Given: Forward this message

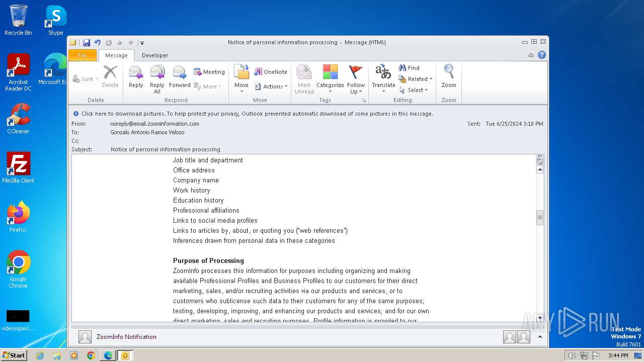Looking at the screenshot, I should (180, 77).
